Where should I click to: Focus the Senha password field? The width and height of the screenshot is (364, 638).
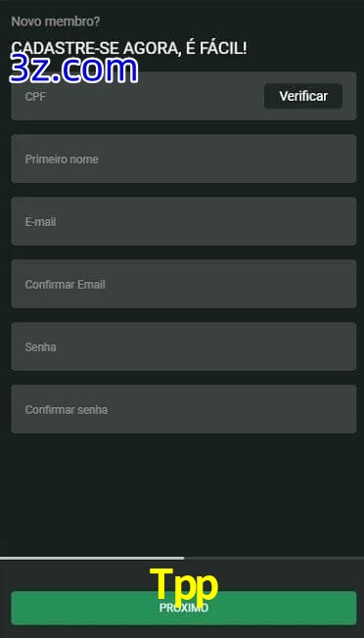pyautogui.click(x=184, y=346)
